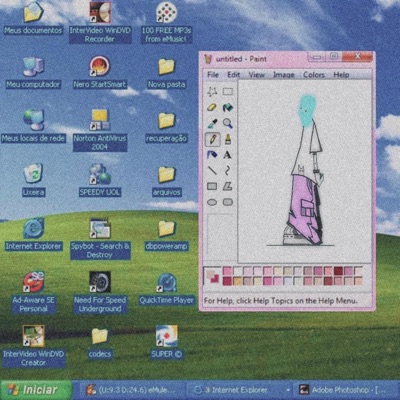
Task: Open the View menu in Paint
Action: click(257, 74)
